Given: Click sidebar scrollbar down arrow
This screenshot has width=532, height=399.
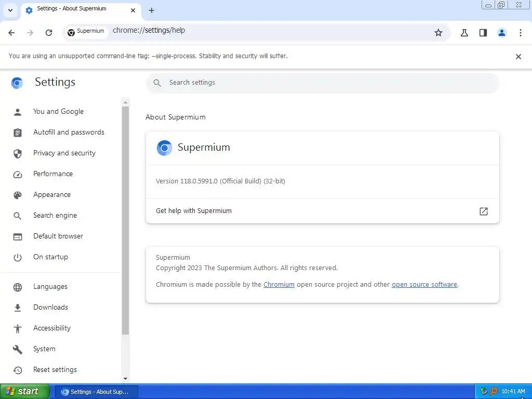Looking at the screenshot, I should pos(126,378).
